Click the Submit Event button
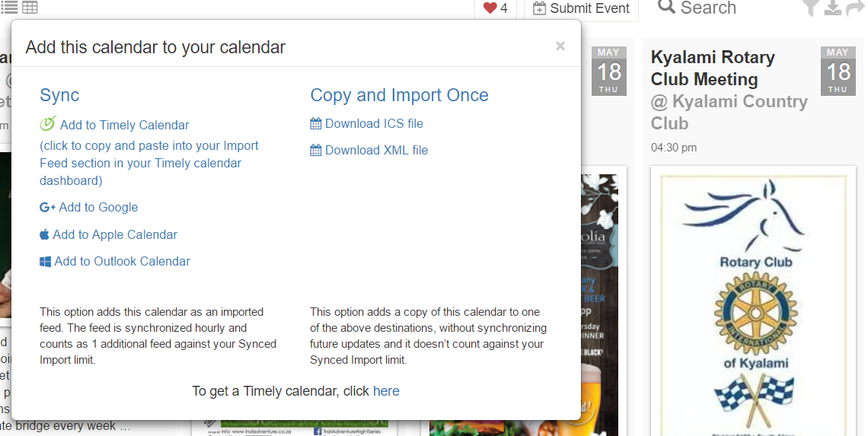Screen dimensions: 868x436 581,8
